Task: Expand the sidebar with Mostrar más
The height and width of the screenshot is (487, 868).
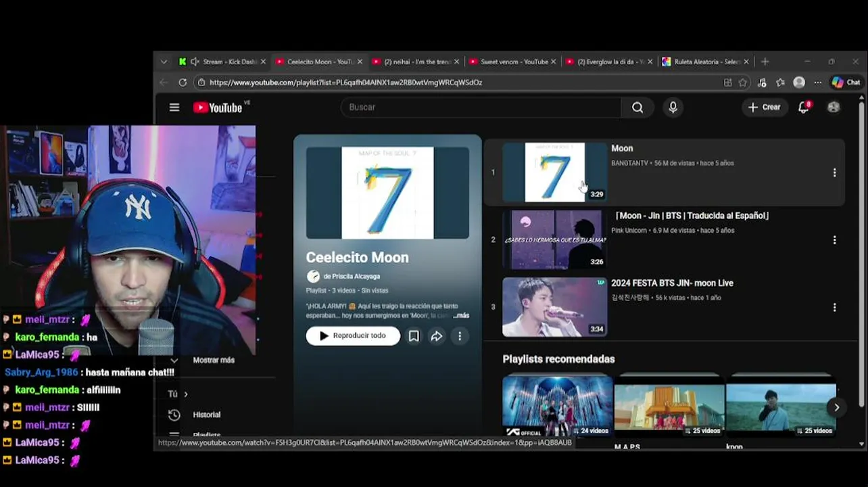Action: click(x=214, y=361)
